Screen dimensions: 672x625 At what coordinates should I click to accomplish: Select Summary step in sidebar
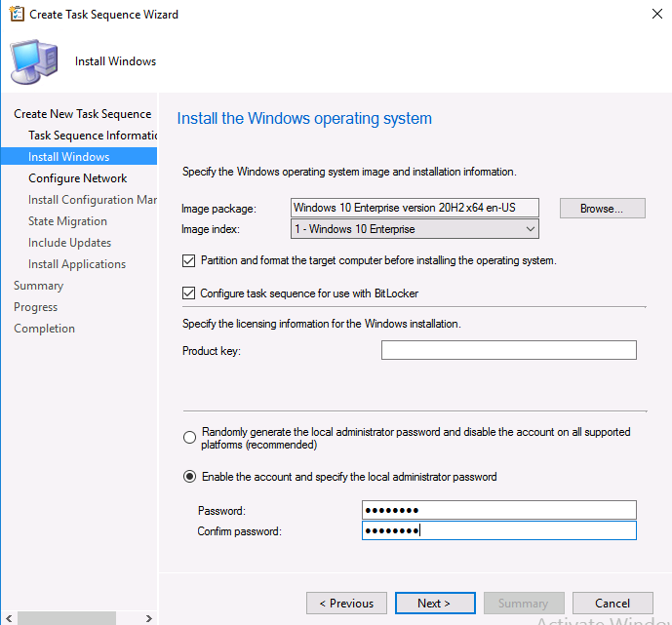tap(39, 286)
